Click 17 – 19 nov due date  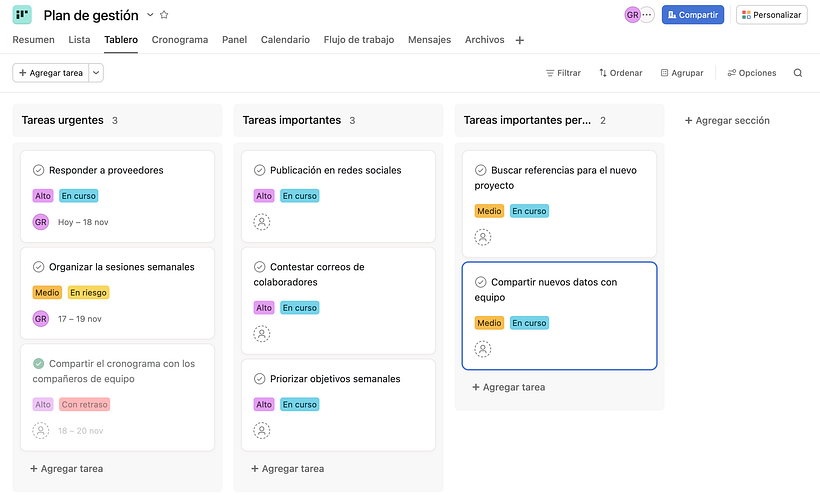(79, 319)
